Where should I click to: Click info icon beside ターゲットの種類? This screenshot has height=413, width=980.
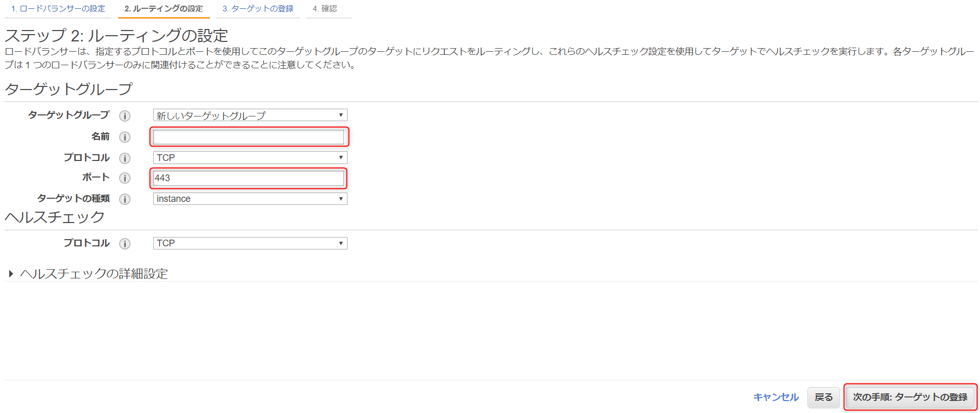[125, 199]
